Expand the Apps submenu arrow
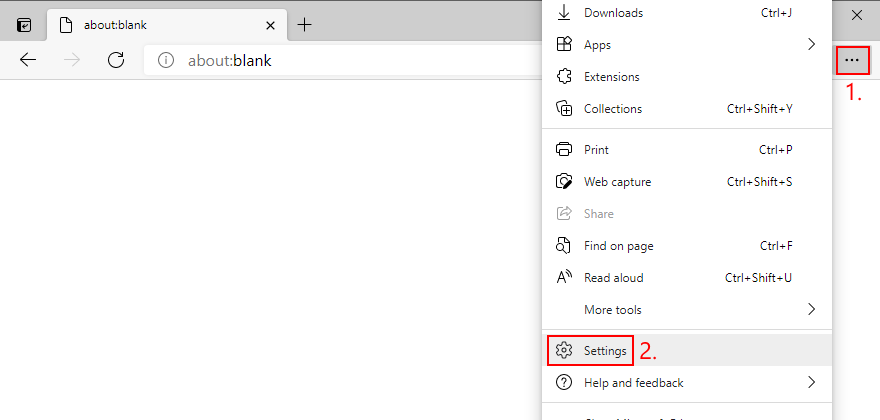This screenshot has width=880, height=420. coord(811,45)
